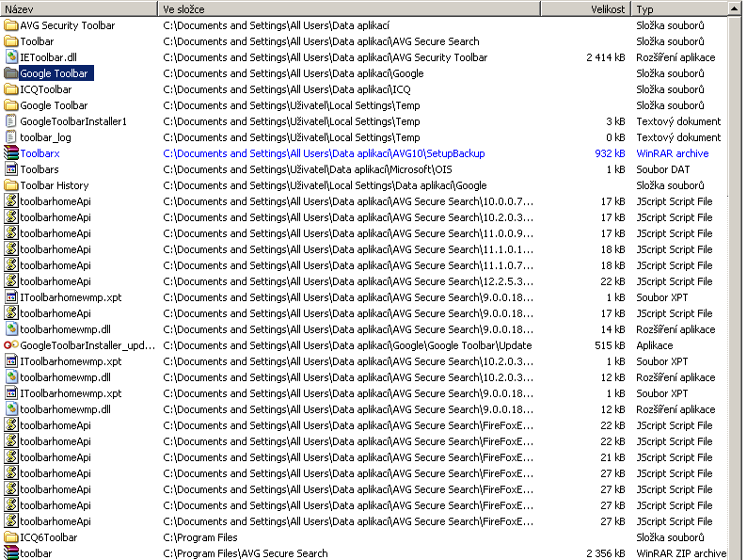Click toolbarhomewmp.dll icon sized 14 kB
747x560 pixels.
(11, 329)
